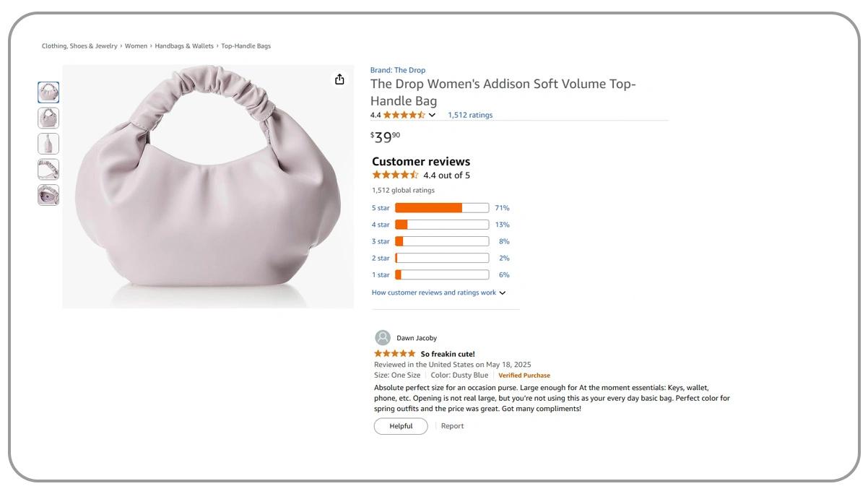Filter reviews by the 1 star link

point(381,275)
